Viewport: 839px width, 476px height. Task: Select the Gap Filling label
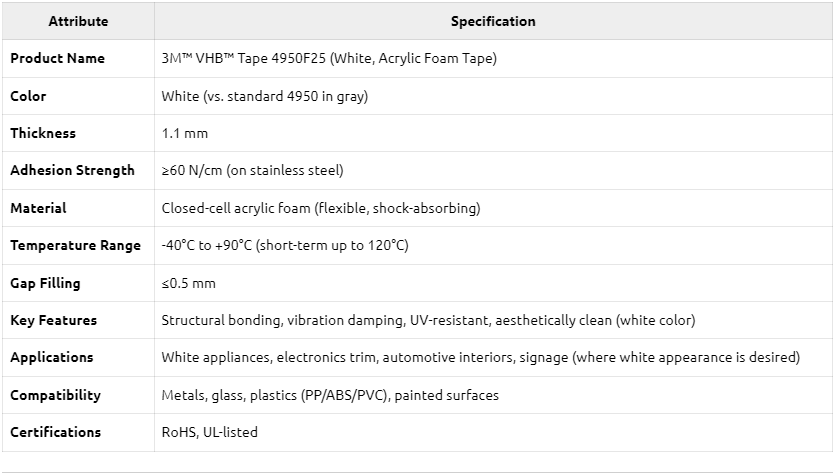pos(45,283)
